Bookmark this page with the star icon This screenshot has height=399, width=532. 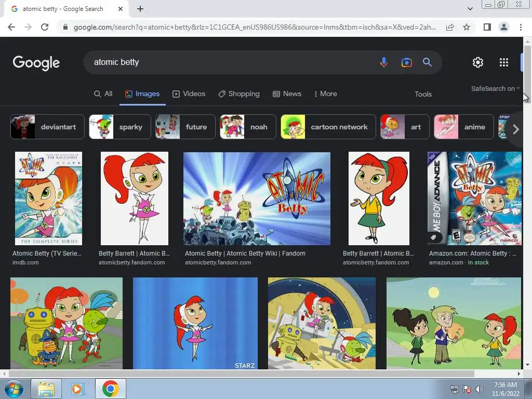click(x=467, y=27)
